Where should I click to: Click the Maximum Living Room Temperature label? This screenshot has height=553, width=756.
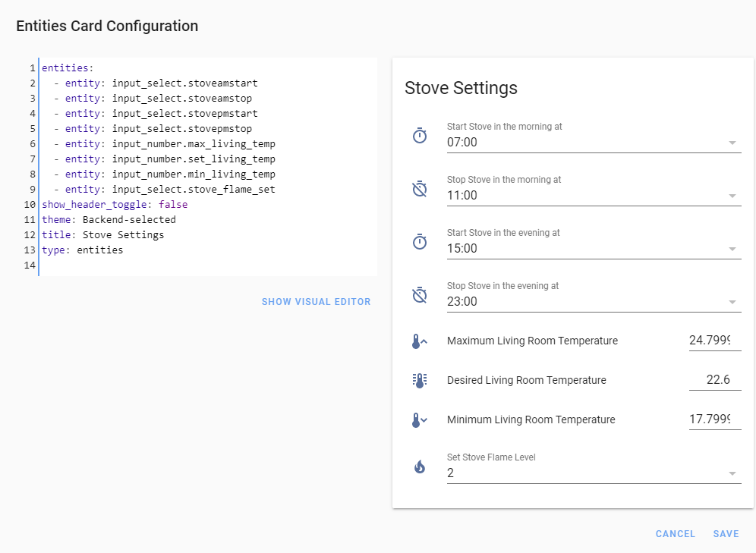[x=532, y=341]
